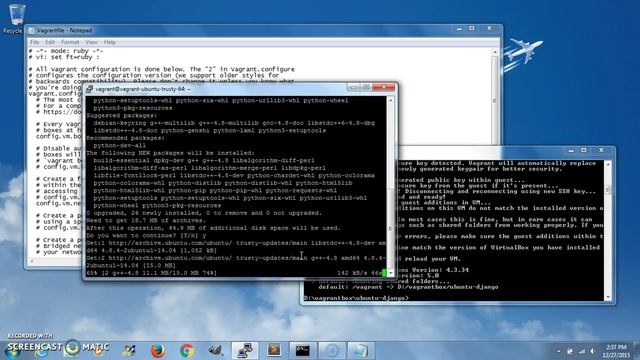Click the 'D:\vagrantbox\ubuntu-django>' prompt in Command Prompt

356,298
